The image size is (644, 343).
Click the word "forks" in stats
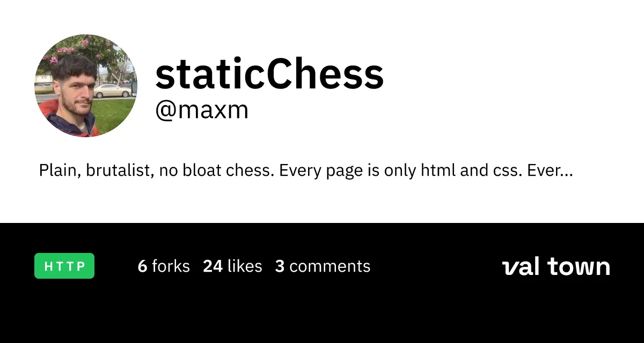coord(171,266)
